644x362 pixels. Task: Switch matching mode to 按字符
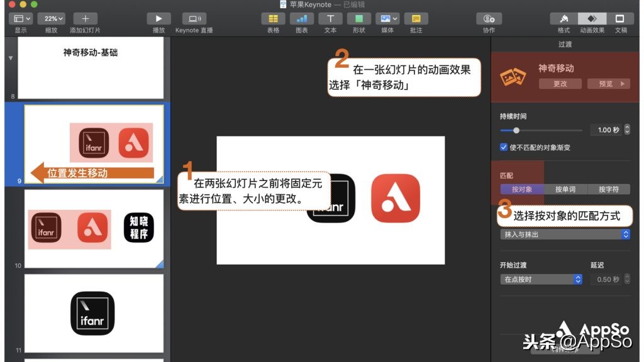pyautogui.click(x=608, y=189)
